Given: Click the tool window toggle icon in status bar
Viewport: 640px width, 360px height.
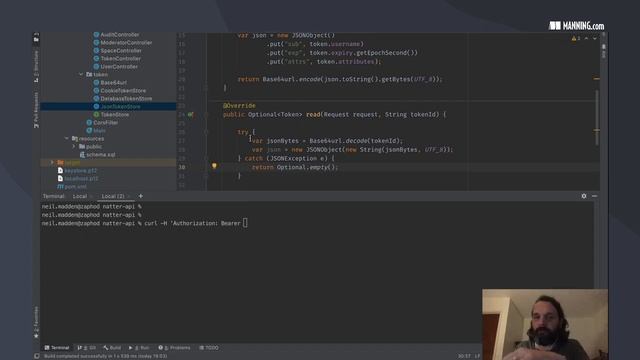Looking at the screenshot, I should coord(37,356).
